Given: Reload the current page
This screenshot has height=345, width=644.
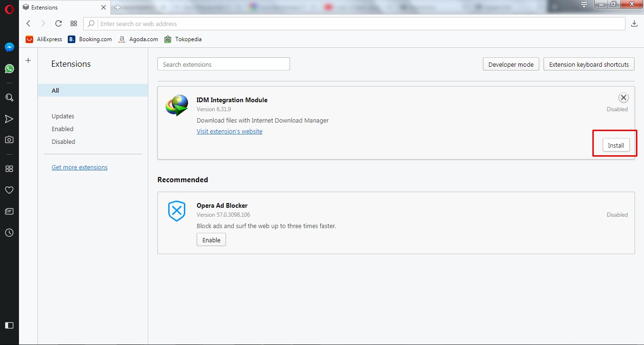Looking at the screenshot, I should (58, 24).
